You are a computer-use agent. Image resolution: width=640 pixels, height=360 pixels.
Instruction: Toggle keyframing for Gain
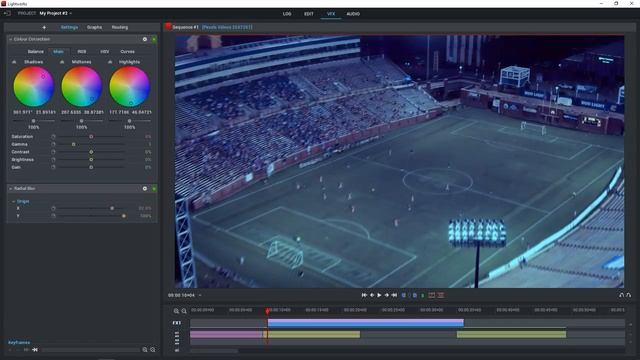[x=53, y=167]
